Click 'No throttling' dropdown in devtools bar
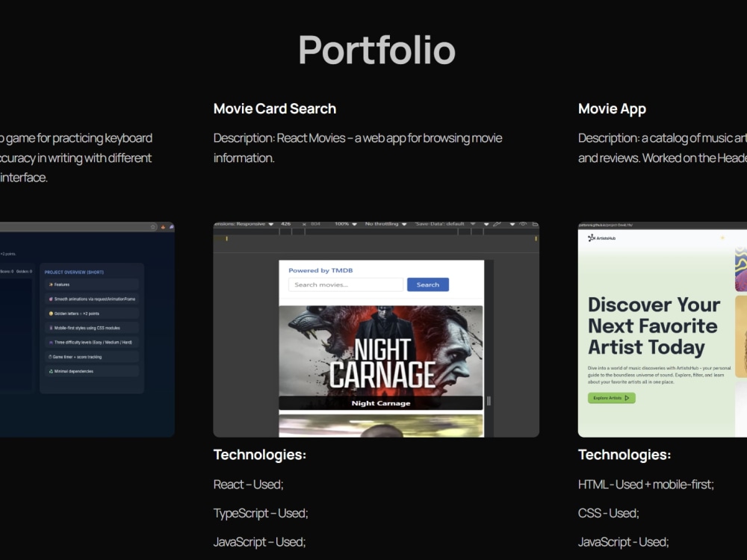 (385, 224)
